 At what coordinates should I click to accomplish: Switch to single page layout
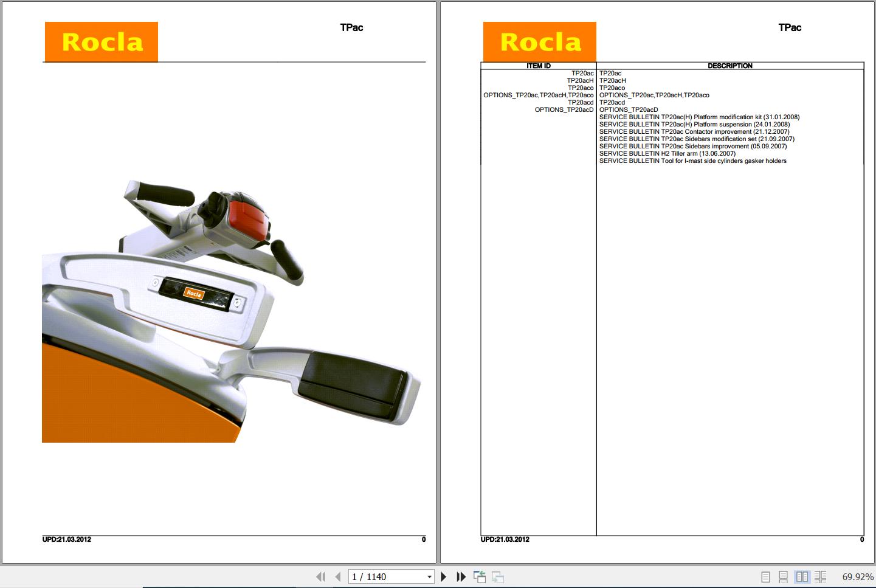(765, 576)
